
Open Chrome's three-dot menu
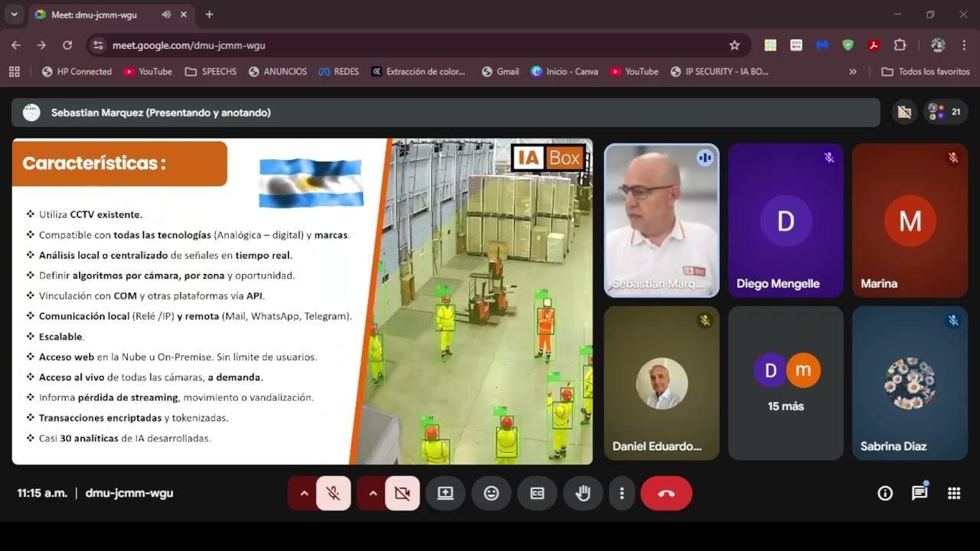coord(963,45)
